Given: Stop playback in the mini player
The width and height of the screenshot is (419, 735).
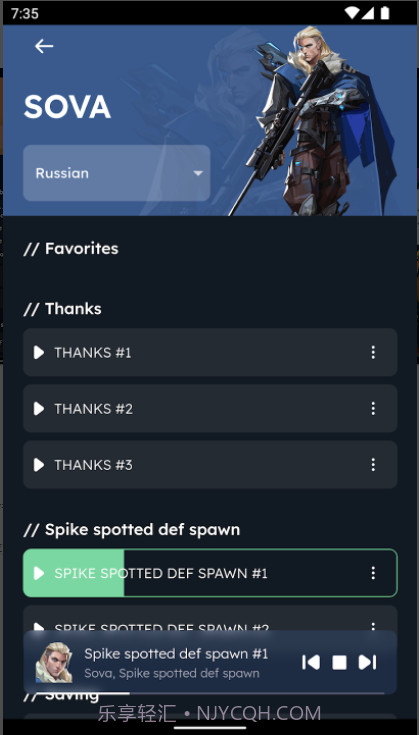Looking at the screenshot, I should tap(339, 662).
